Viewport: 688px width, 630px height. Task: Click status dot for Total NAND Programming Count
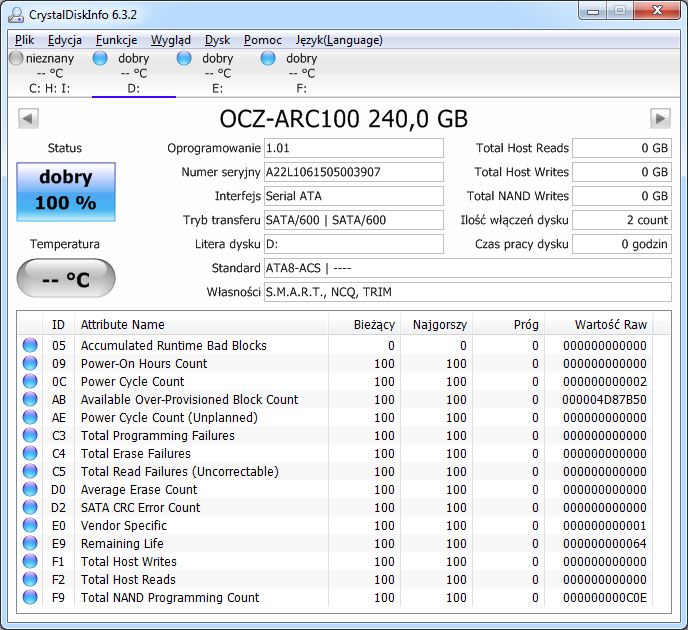coord(30,597)
